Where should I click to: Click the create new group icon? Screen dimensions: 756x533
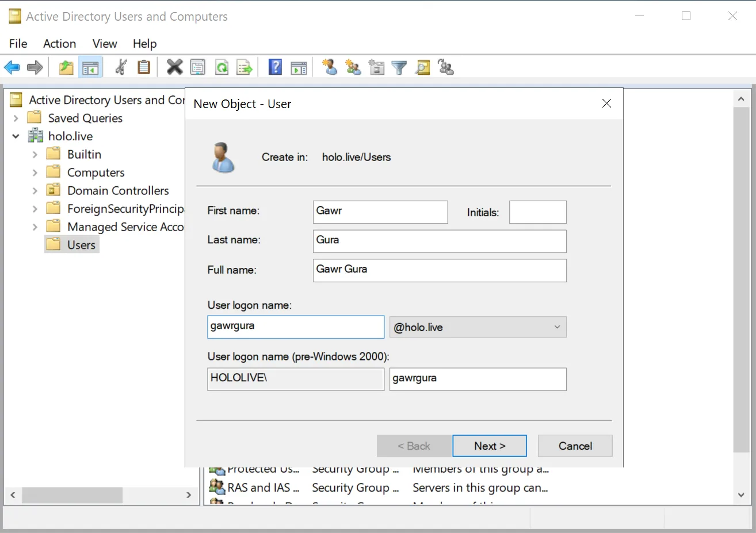[x=353, y=67]
